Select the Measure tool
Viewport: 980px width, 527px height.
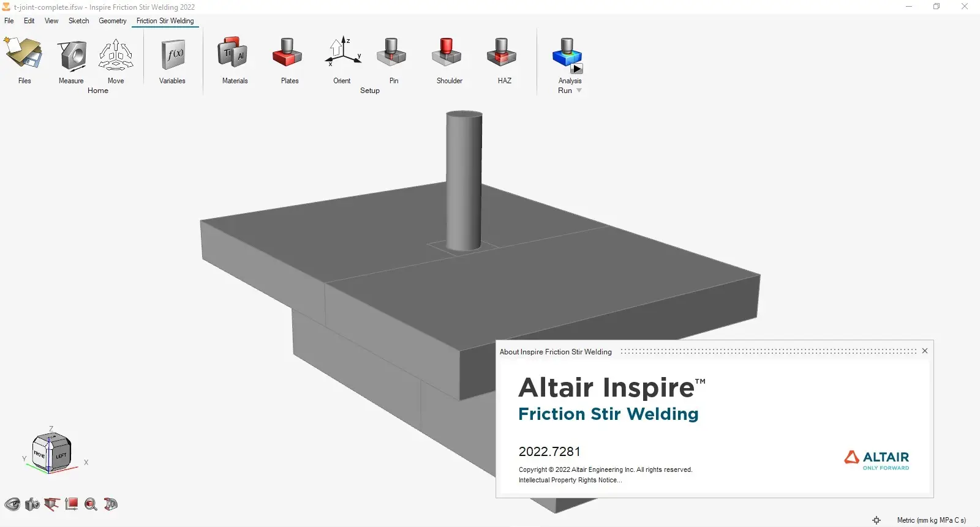coord(72,54)
